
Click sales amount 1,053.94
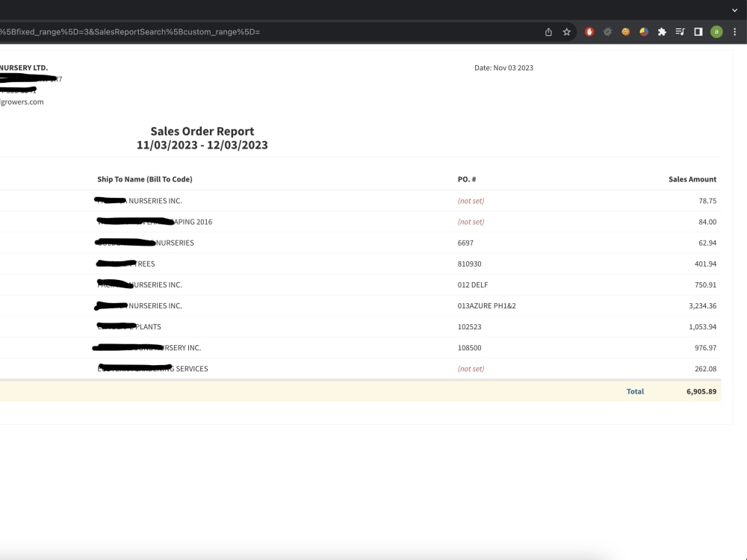click(702, 327)
